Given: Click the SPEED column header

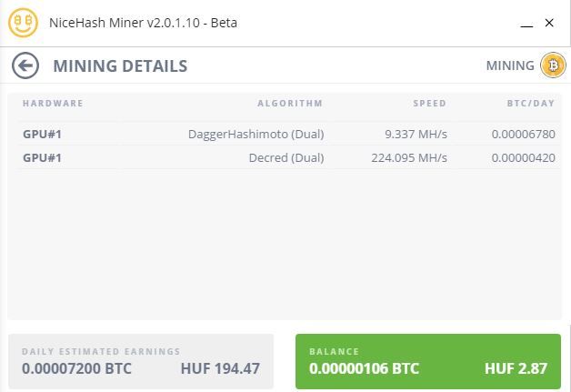Looking at the screenshot, I should pyautogui.click(x=429, y=104).
